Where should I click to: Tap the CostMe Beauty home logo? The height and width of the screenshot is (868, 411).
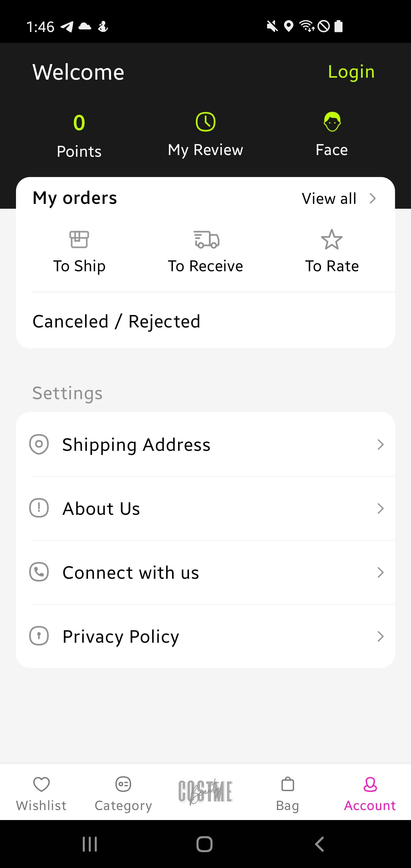pyautogui.click(x=205, y=792)
